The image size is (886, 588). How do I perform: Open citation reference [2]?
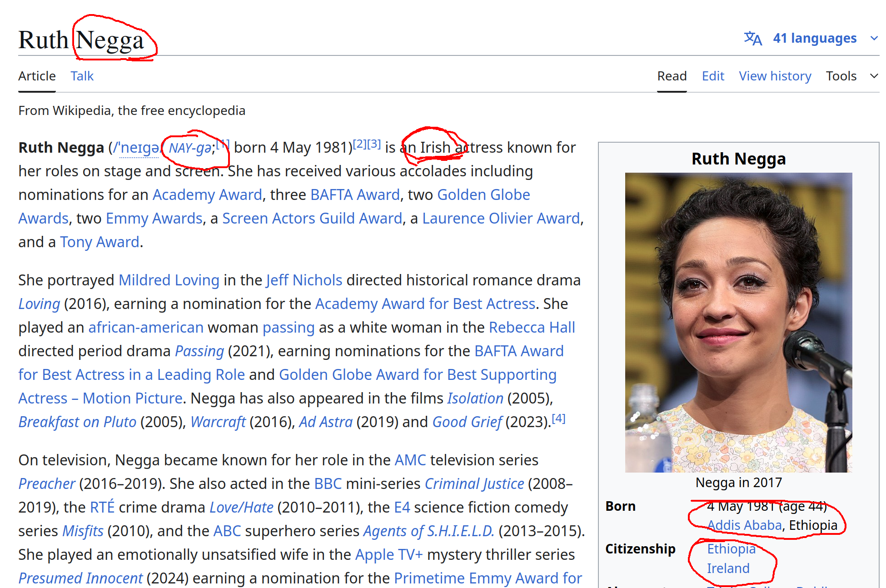[x=360, y=144]
